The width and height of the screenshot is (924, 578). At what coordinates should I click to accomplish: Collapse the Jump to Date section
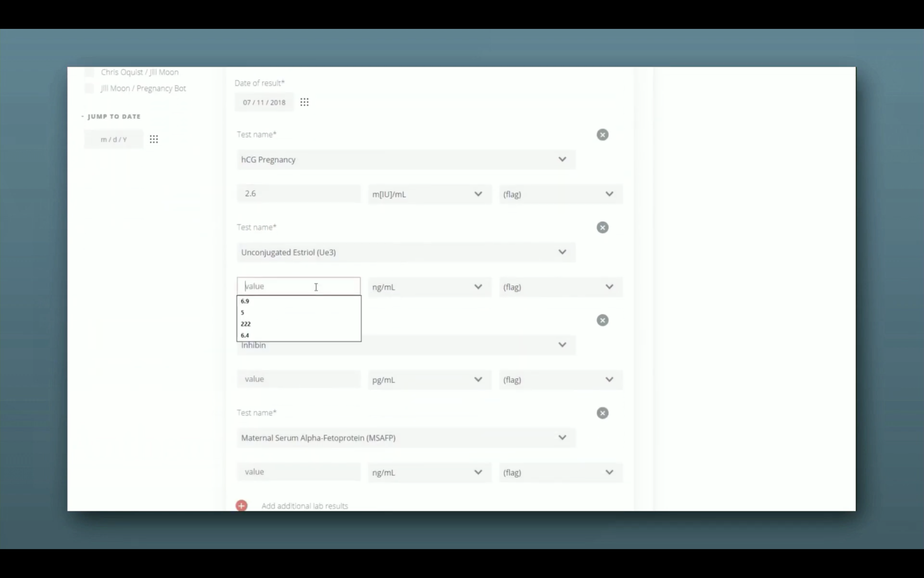83,116
